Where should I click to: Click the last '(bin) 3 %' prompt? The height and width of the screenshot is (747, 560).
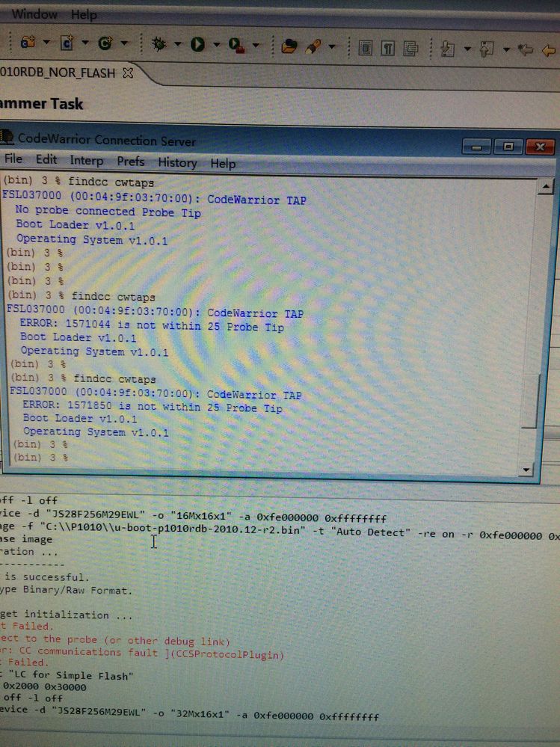pyautogui.click(x=40, y=458)
